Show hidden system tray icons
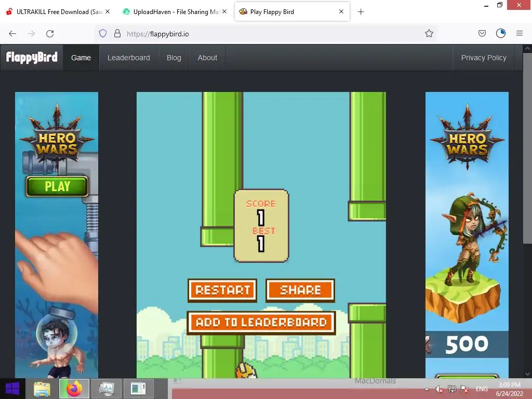532x399 pixels. pyautogui.click(x=427, y=389)
